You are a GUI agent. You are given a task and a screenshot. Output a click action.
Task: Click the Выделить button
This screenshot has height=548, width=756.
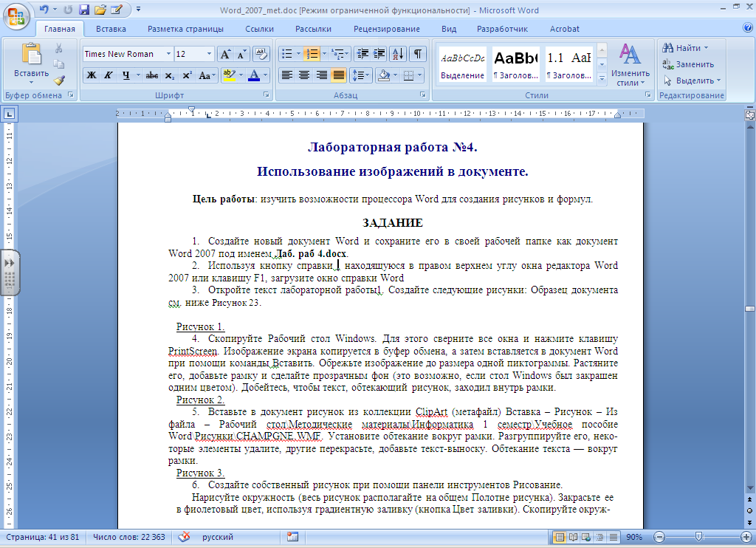(692, 81)
